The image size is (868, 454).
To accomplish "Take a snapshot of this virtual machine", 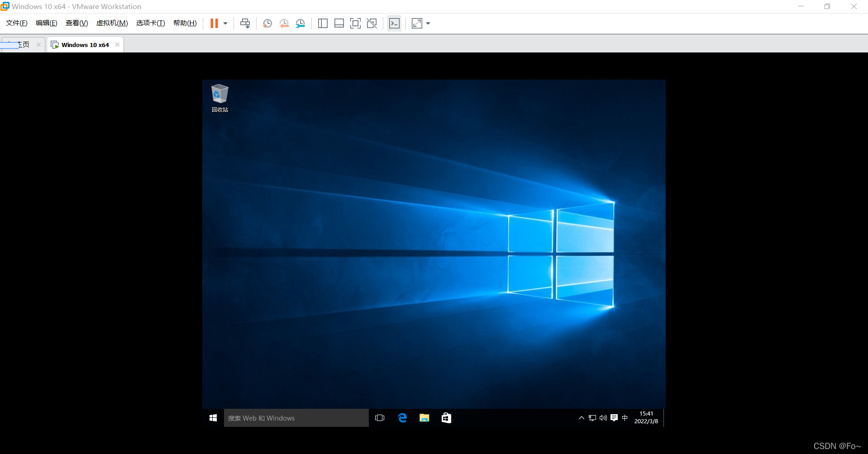I will [267, 23].
